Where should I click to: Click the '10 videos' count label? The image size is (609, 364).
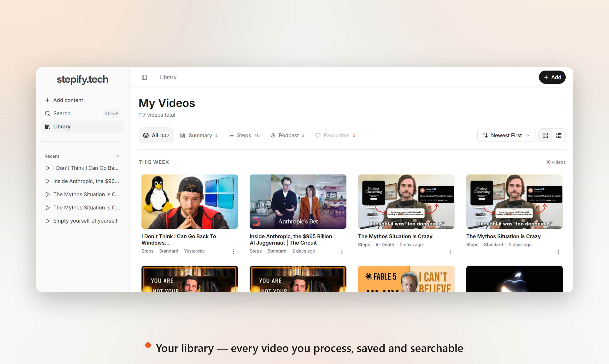pyautogui.click(x=556, y=162)
